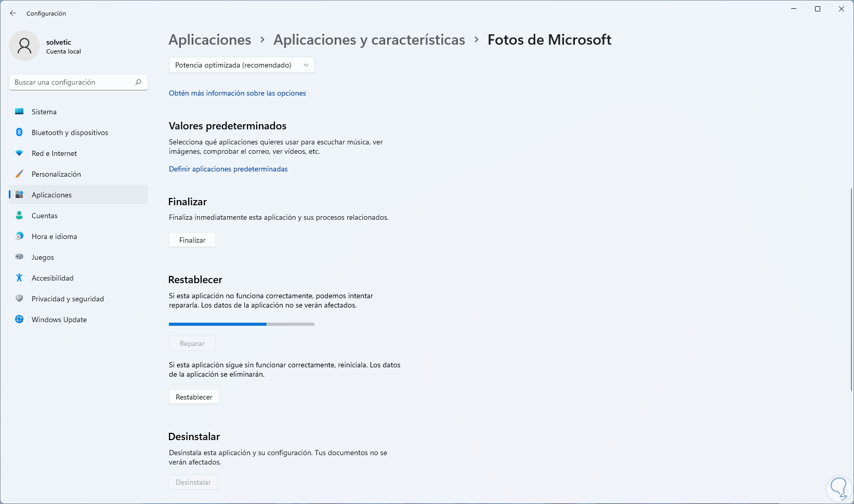Click the Sistema monitor icon

(19, 112)
